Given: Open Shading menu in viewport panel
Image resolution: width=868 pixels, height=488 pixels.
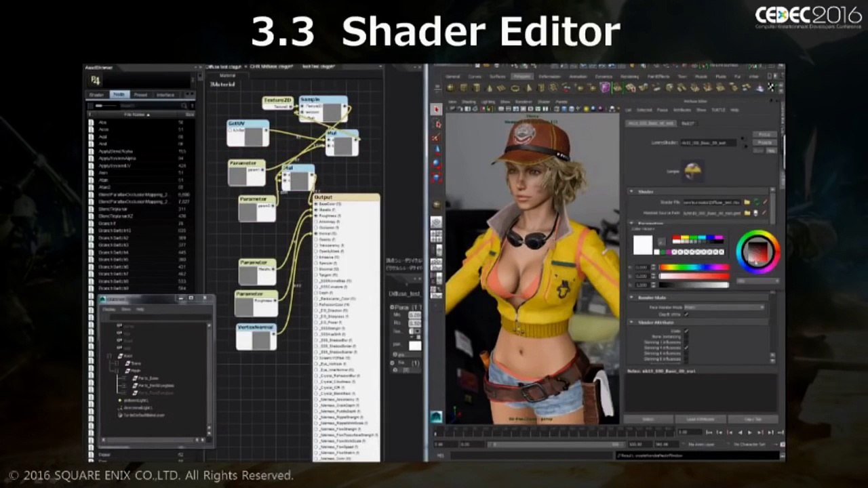Looking at the screenshot, I should [x=469, y=102].
